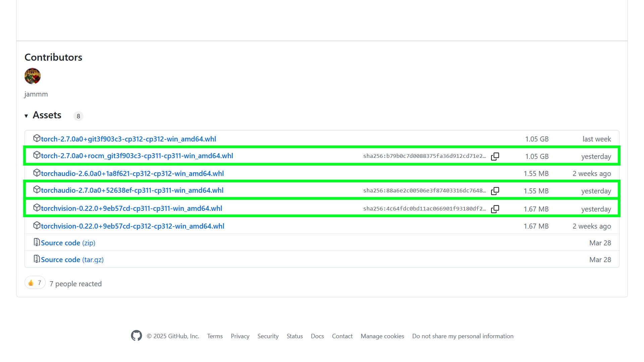This screenshot has height=362, width=644.
Task: Click package icon for torchvision cp312
Action: [x=37, y=225]
